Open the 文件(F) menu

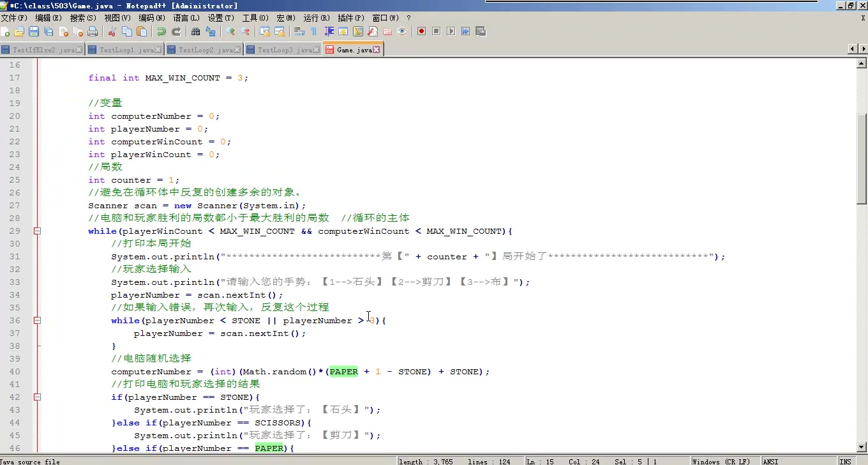[x=14, y=18]
